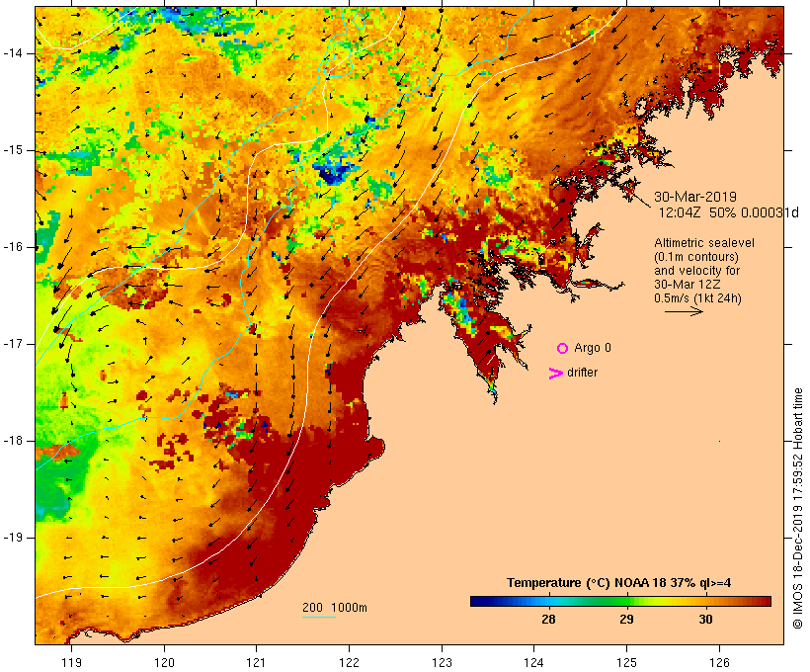This screenshot has height=672, width=810.
Task: Click the 'and velocity for' text line
Action: point(696,271)
